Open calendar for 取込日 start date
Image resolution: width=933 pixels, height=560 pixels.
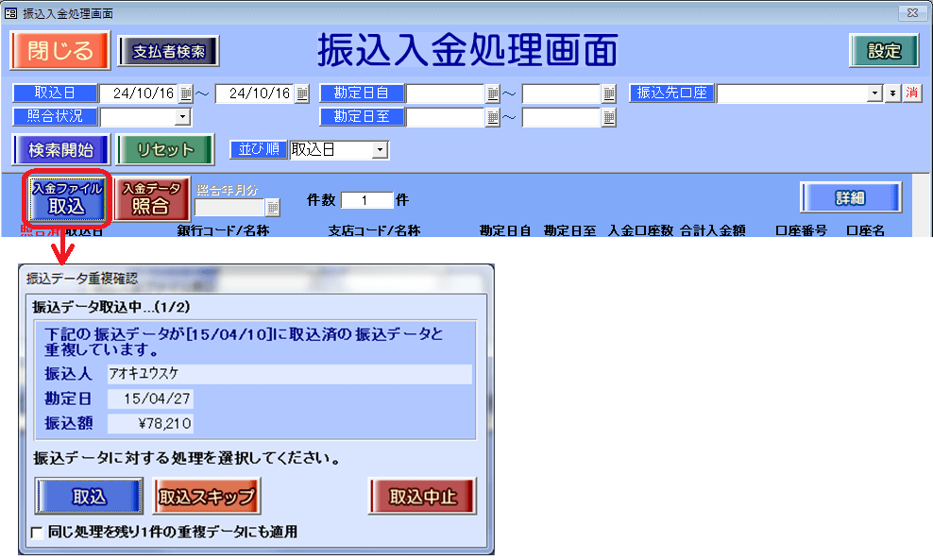click(186, 93)
